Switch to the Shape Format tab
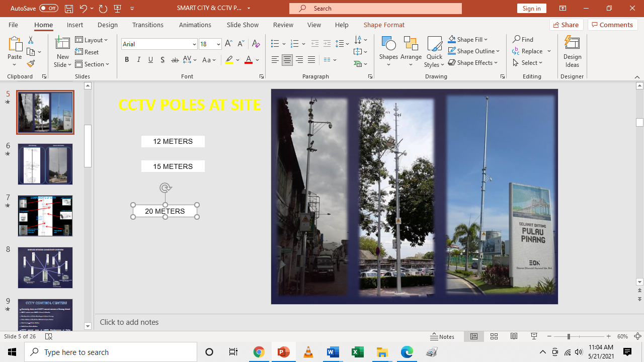Viewport: 644px width, 362px height. pyautogui.click(x=384, y=25)
